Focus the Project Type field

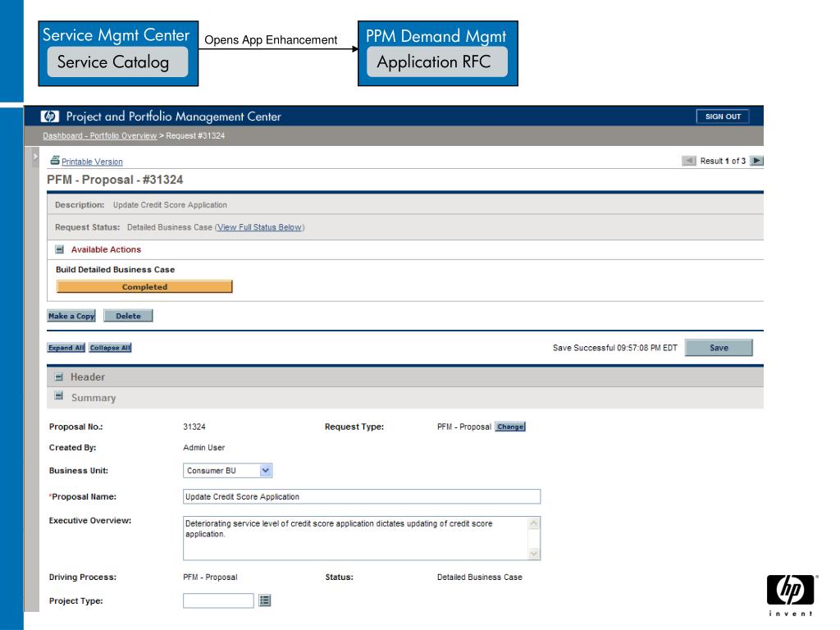coord(218,600)
